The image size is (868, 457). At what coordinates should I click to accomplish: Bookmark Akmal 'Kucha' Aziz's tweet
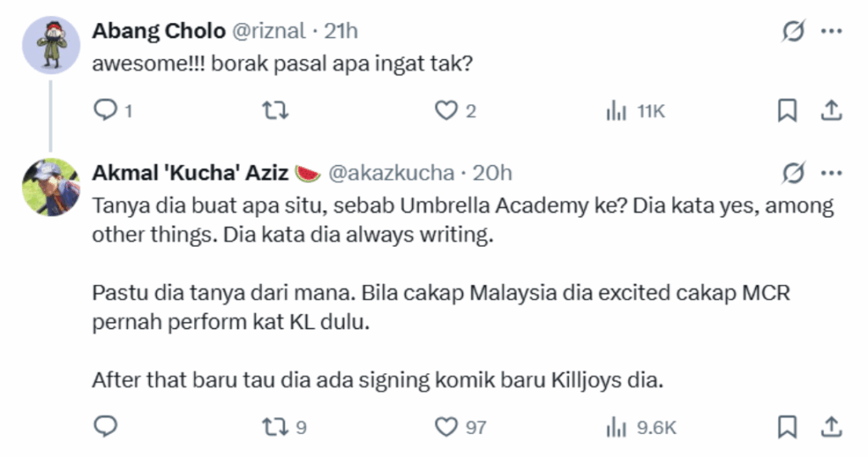pyautogui.click(x=787, y=426)
